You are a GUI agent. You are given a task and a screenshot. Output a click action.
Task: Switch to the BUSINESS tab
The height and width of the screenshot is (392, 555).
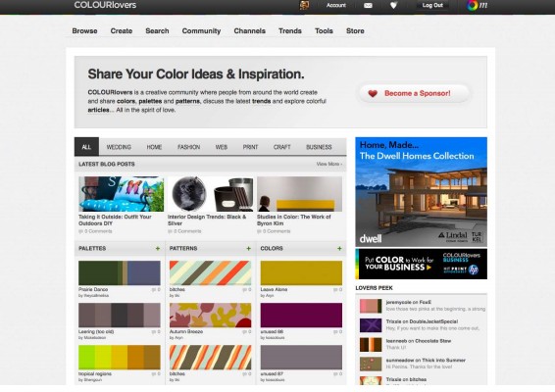(x=319, y=147)
